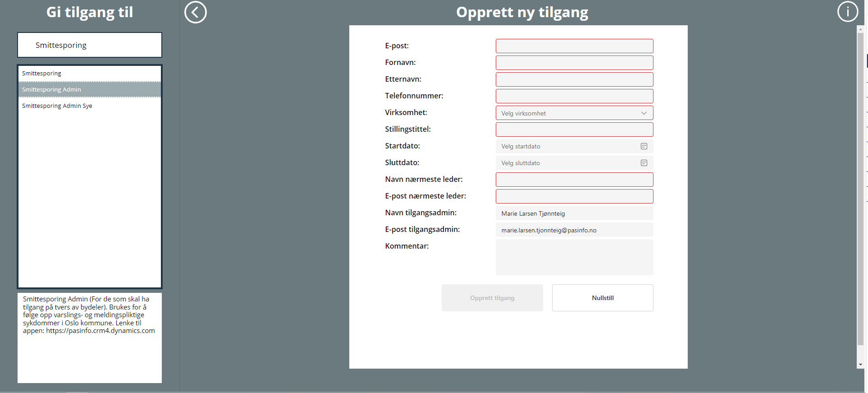Click the Fornavn input field
868x393 pixels.
pos(575,63)
